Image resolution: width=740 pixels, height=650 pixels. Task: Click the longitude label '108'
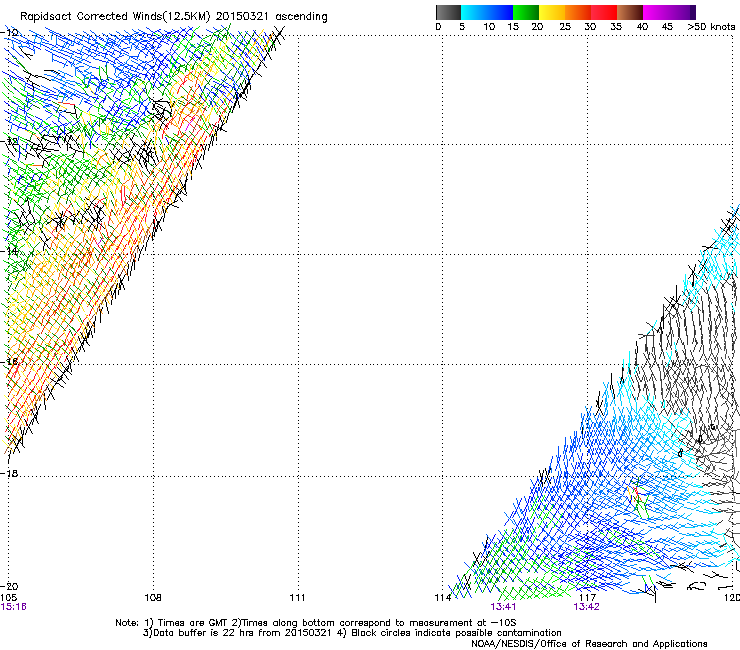(153, 598)
